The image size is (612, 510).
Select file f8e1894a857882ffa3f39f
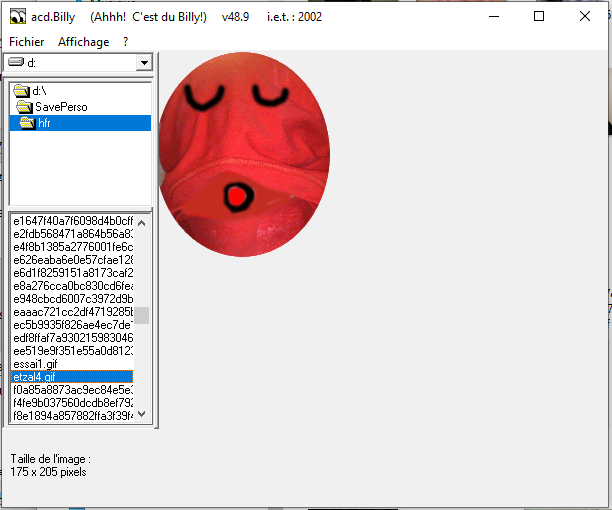point(73,416)
